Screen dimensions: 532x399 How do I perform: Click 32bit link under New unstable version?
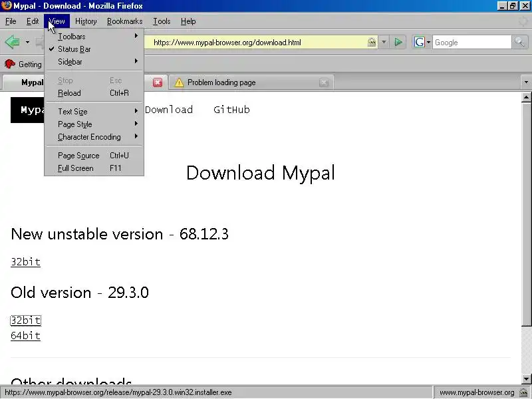25,262
